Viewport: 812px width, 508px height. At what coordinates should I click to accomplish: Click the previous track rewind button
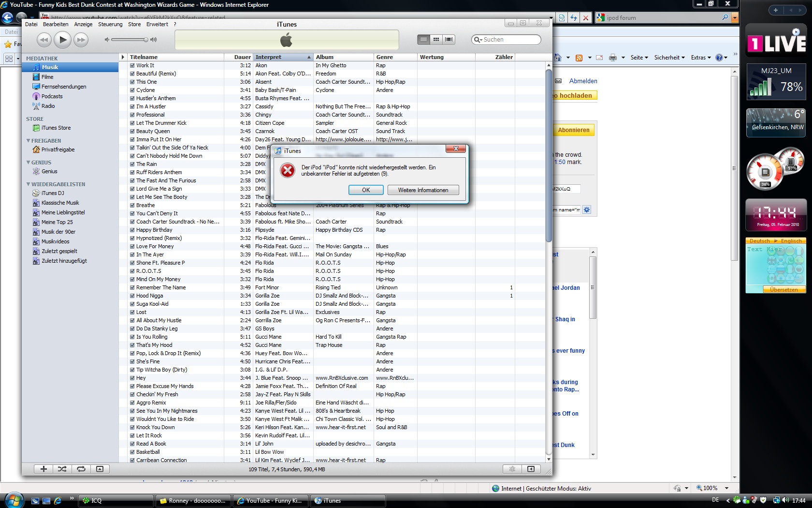[44, 40]
